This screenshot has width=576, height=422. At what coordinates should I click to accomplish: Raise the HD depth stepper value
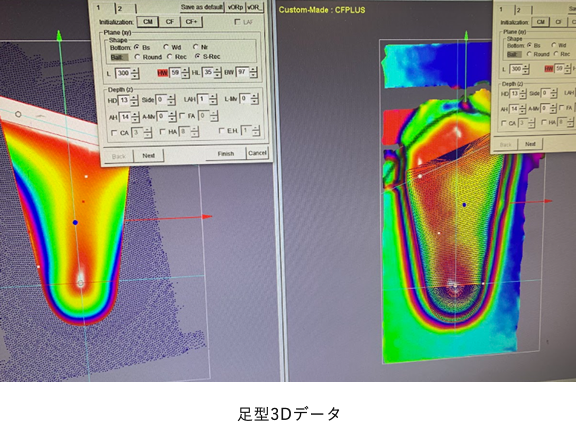tap(134, 98)
